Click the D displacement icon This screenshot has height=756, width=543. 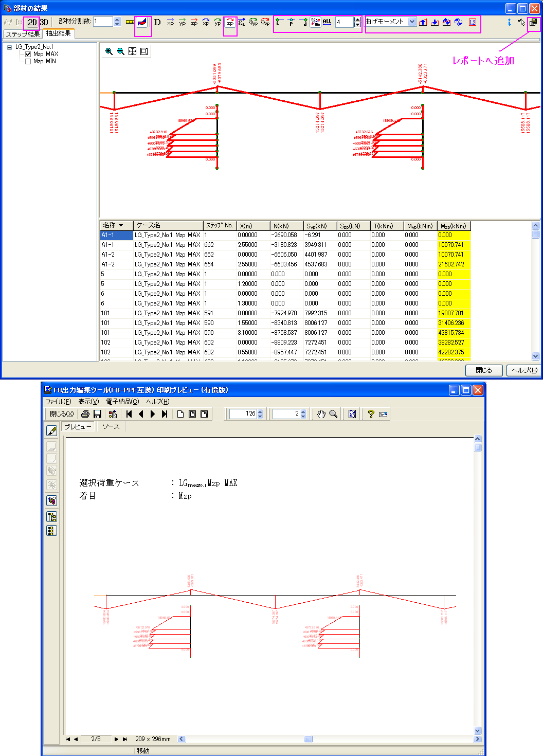157,22
